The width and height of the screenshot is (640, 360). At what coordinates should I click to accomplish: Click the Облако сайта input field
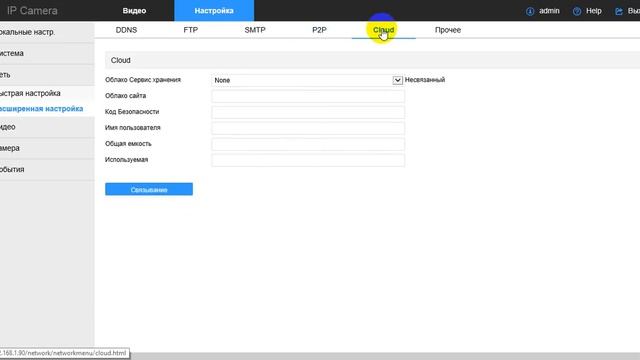pos(308,96)
